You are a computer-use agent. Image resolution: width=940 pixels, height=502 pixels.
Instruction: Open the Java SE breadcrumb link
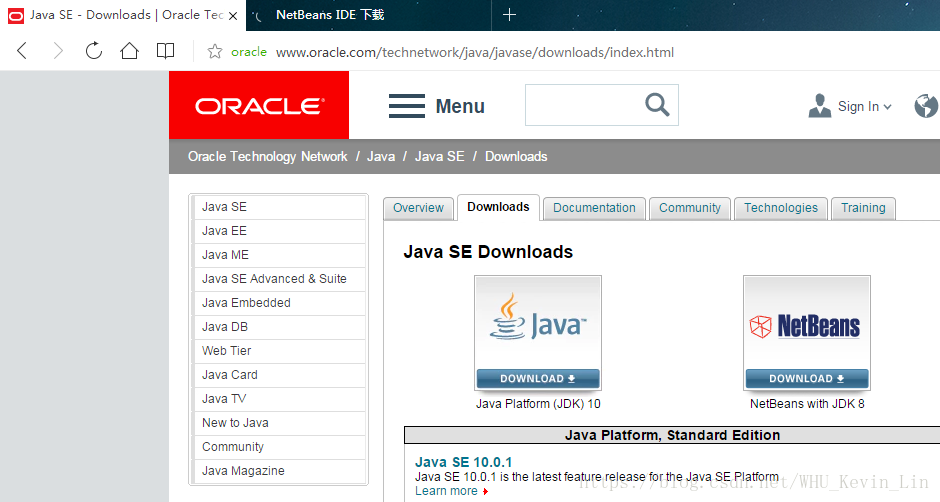[439, 157]
